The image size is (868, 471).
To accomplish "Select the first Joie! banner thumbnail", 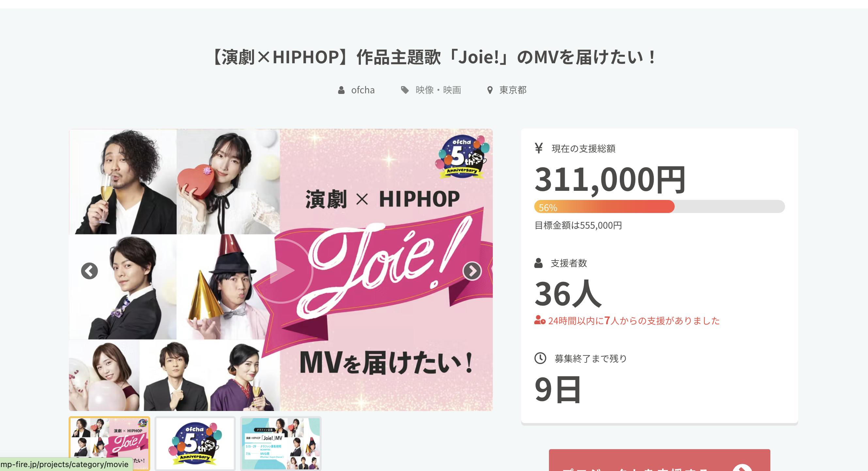I will coord(109,443).
